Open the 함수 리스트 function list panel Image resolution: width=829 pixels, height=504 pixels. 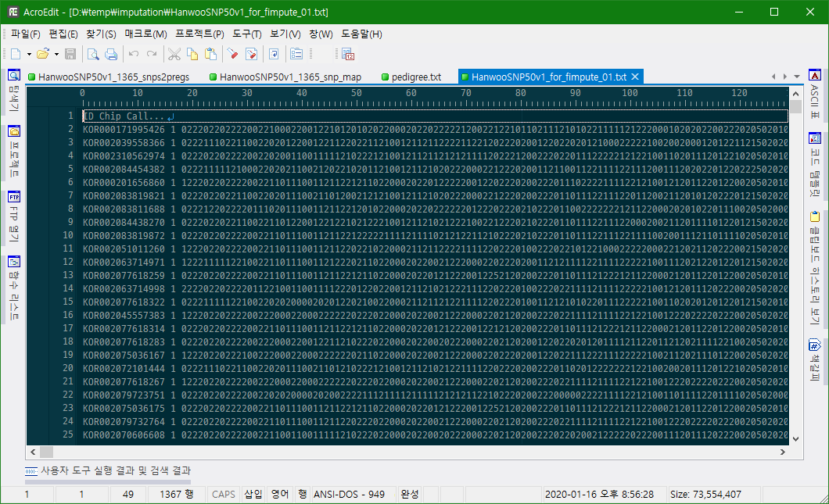click(x=14, y=288)
